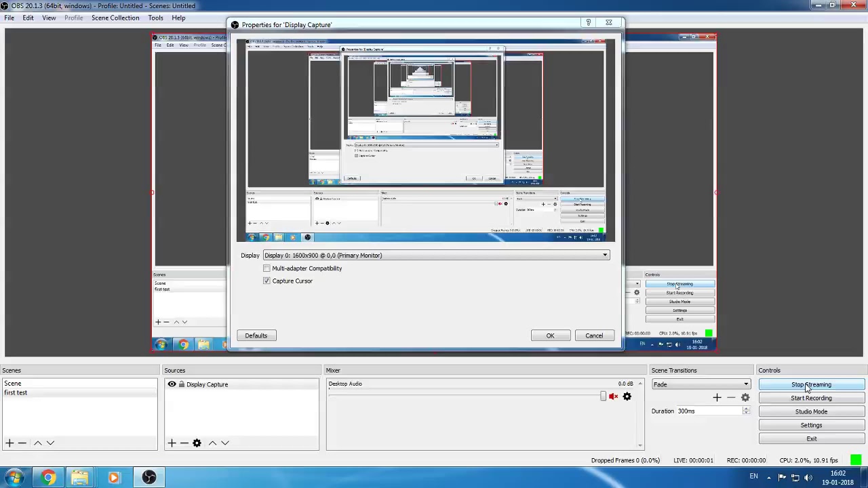Click OBS Studio taskbar icon

pyautogui.click(x=149, y=478)
